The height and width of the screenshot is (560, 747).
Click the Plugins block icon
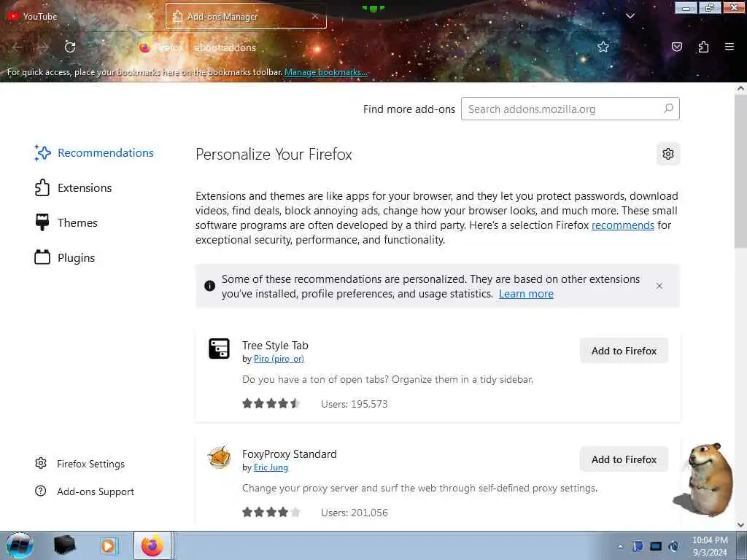[42, 257]
